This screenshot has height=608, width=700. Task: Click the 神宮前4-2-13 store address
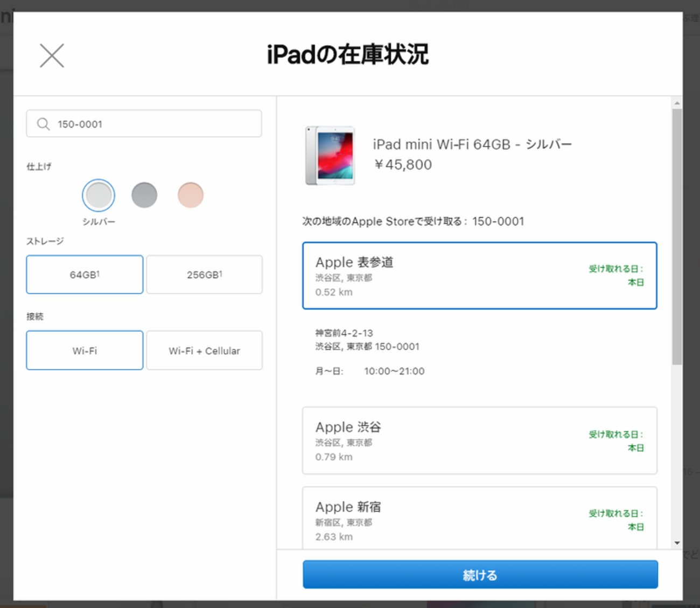click(x=345, y=333)
